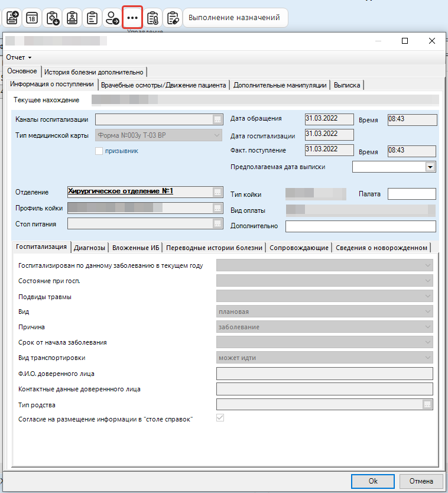Switch to История болезни дополнительно tab
The width and height of the screenshot is (448, 493).
94,72
